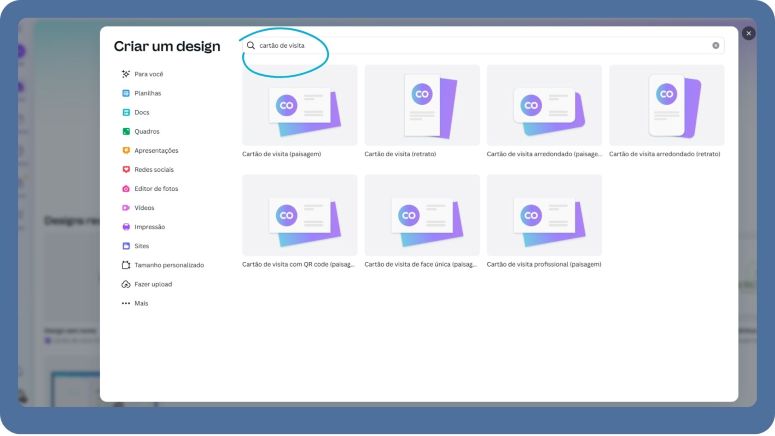Choose the Quadros whiteboard icon
This screenshot has height=436, width=775.
(126, 131)
